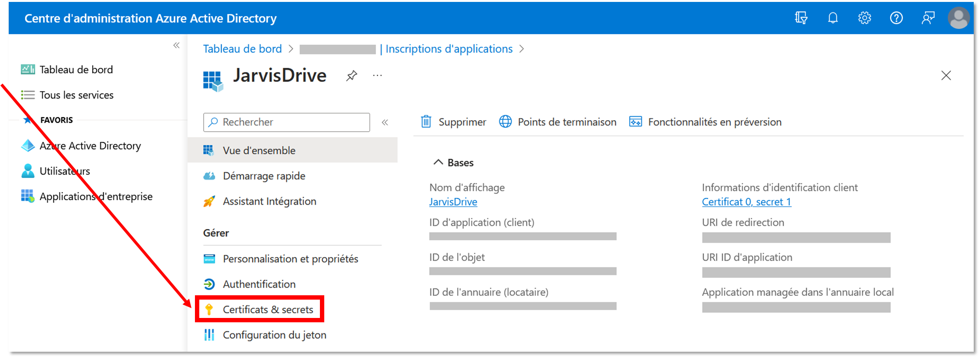Click the JarvisDrive app registration icon
Image resolution: width=980 pixels, height=358 pixels.
pos(213,81)
